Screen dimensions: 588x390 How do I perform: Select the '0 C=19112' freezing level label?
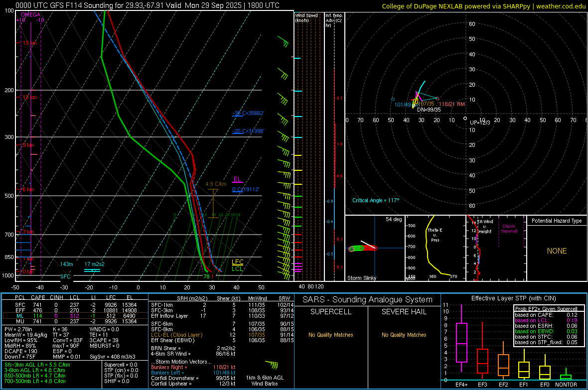tap(246, 189)
